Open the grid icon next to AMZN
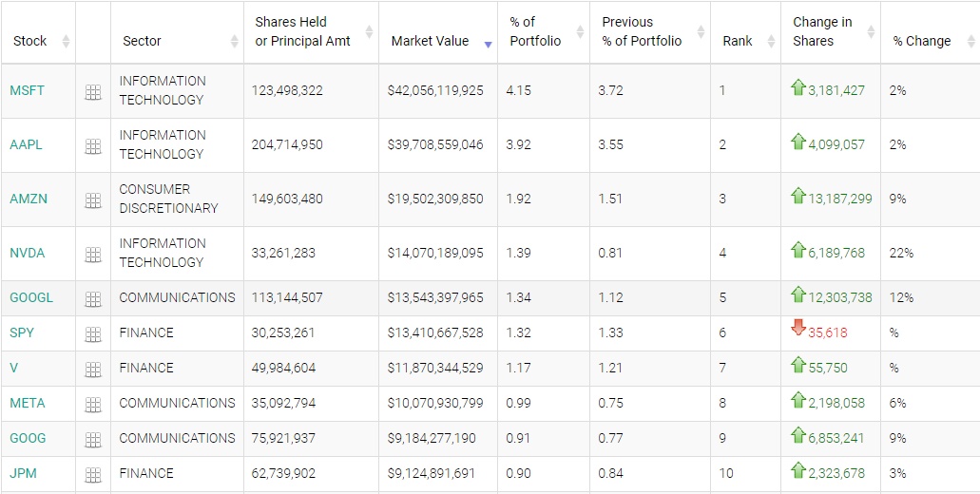 (93, 200)
